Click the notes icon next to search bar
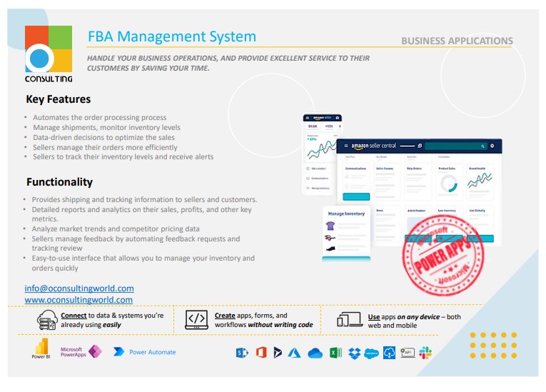 (x=420, y=146)
